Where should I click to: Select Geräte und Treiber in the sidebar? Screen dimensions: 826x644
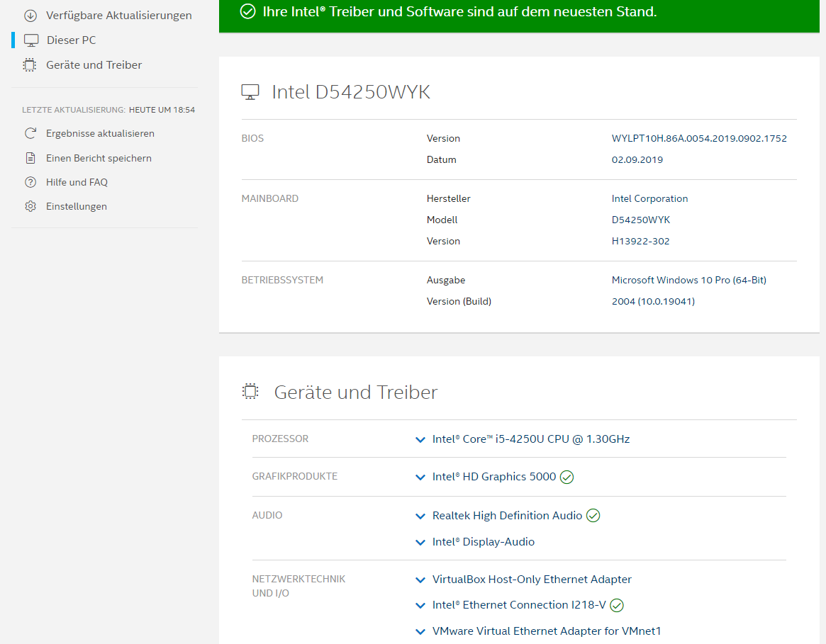tap(94, 65)
